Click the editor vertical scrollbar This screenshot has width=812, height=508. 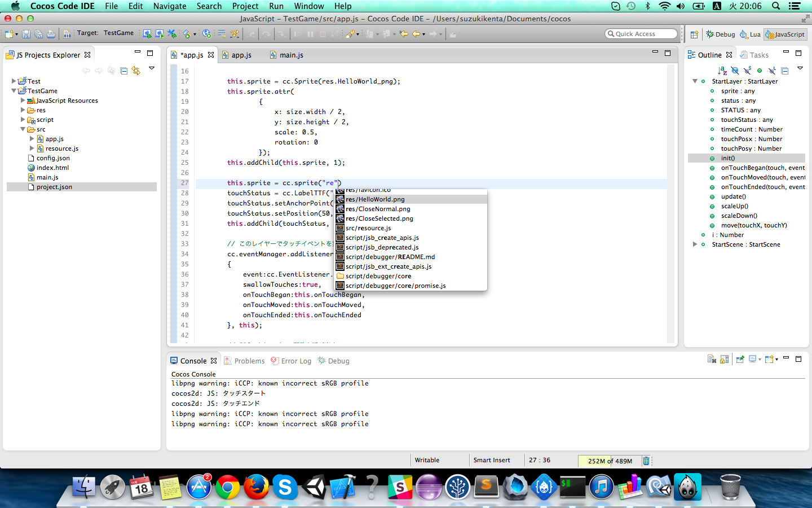tap(671, 203)
